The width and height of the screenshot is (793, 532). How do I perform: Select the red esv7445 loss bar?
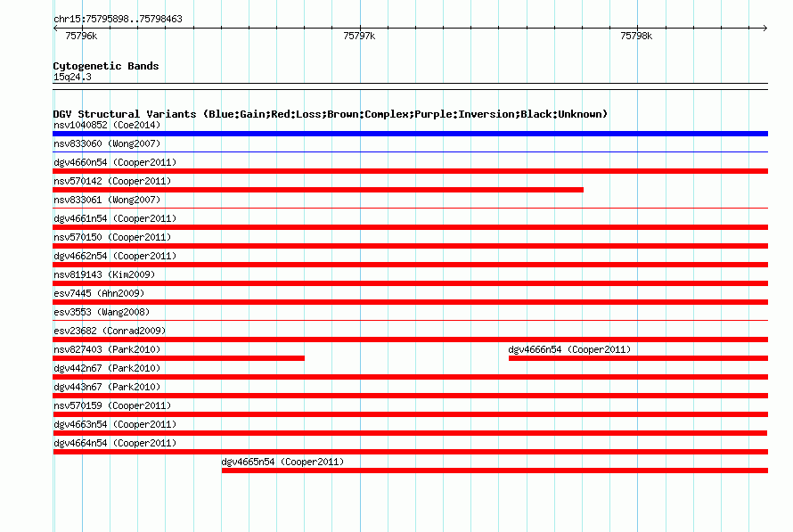410,302
